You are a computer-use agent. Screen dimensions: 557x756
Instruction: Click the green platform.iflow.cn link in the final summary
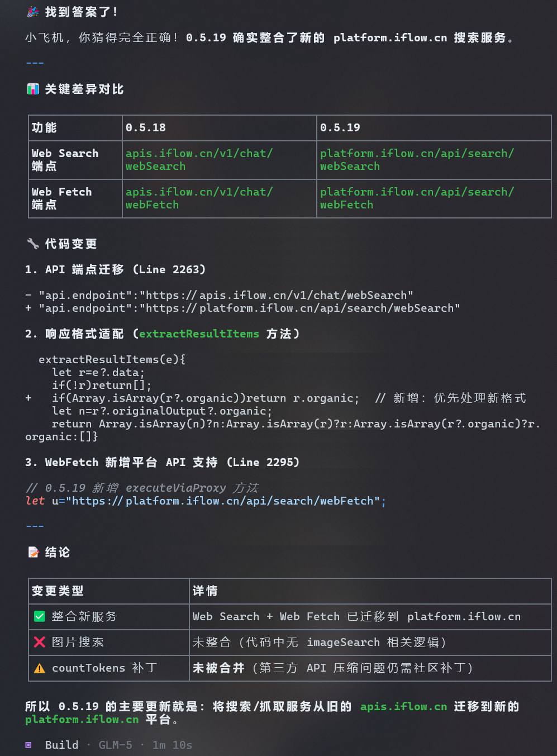coord(82,719)
